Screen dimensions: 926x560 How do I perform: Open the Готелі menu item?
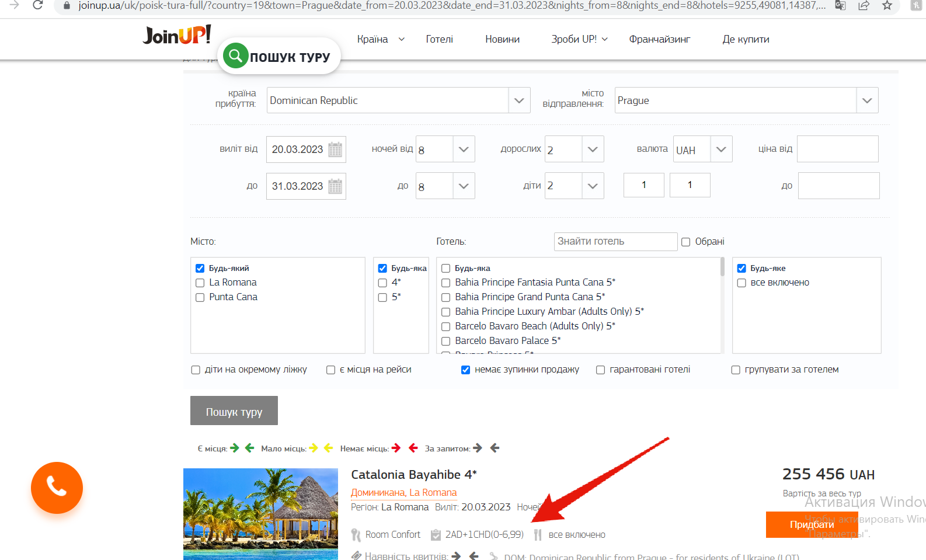pyautogui.click(x=440, y=39)
